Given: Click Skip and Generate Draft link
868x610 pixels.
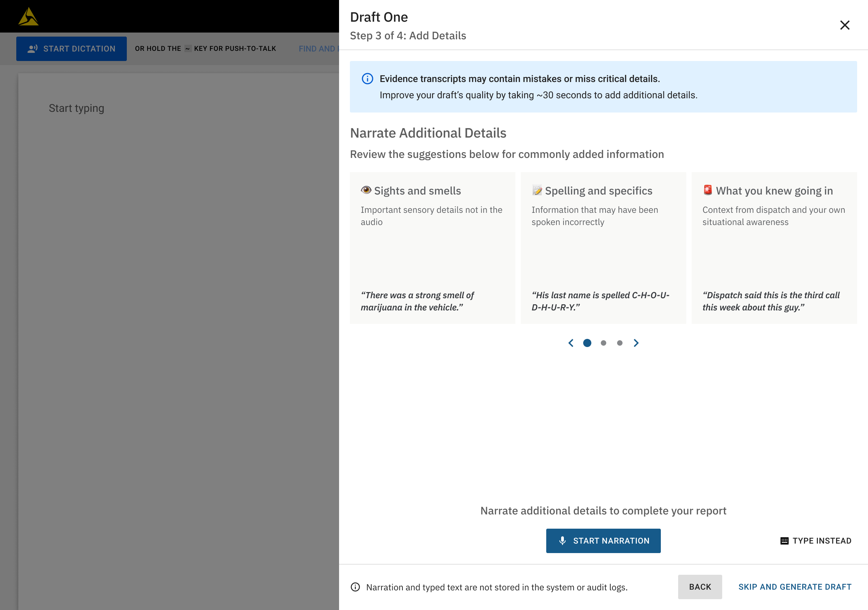Looking at the screenshot, I should tap(795, 587).
